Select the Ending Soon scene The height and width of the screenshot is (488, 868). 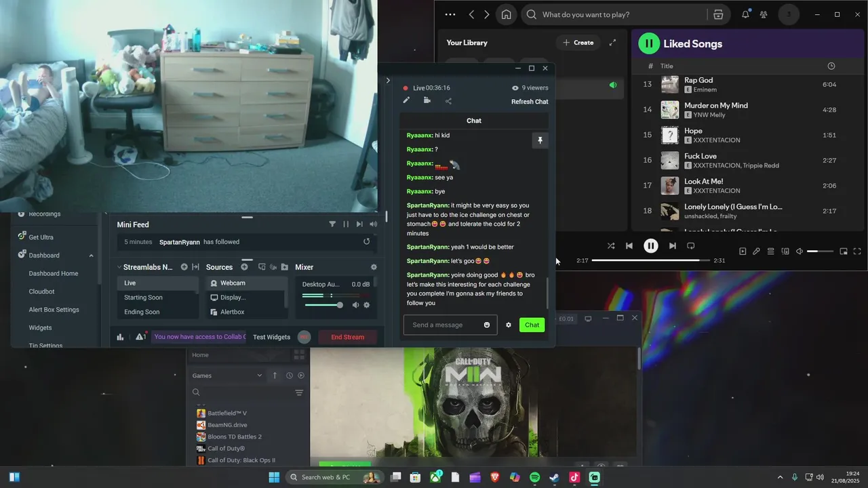tap(157, 312)
